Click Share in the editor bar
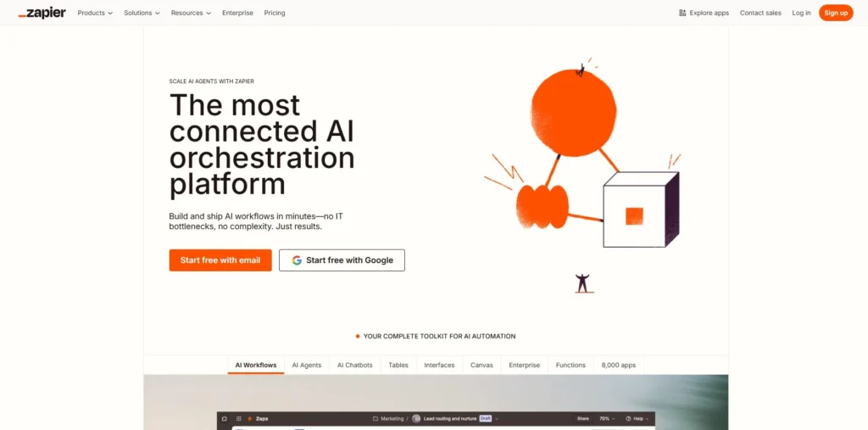The height and width of the screenshot is (430, 868). [583, 419]
